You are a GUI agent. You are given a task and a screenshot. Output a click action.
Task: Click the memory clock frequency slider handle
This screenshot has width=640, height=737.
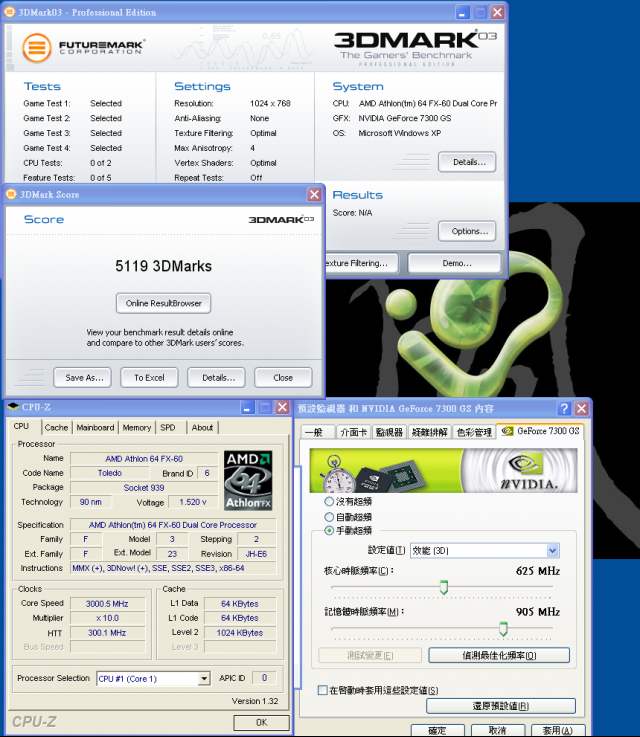pyautogui.click(x=503, y=628)
